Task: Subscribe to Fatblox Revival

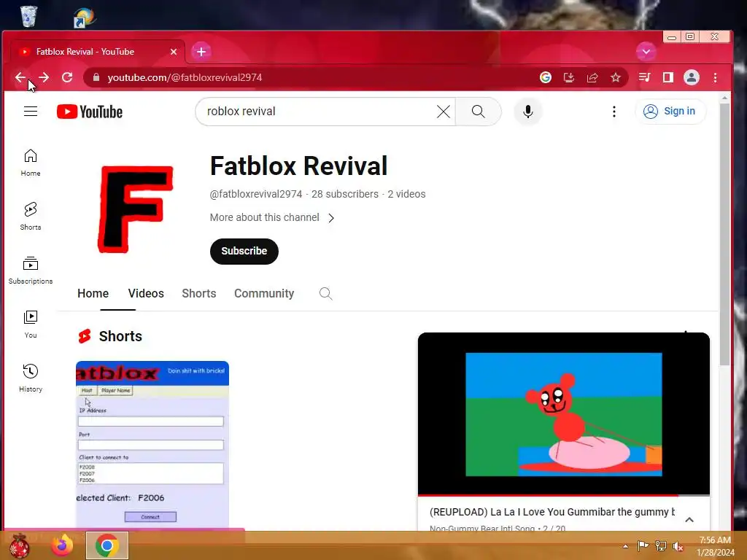Action: pos(244,251)
